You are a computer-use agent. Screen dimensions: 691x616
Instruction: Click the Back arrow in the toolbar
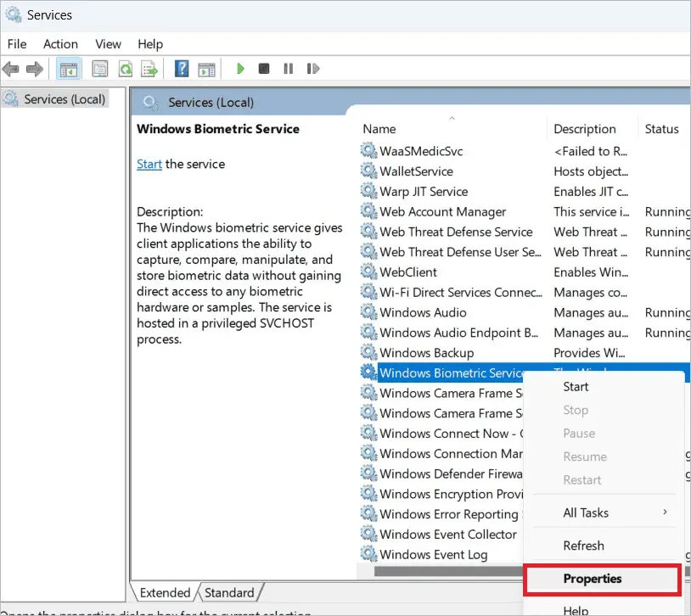pyautogui.click(x=10, y=69)
